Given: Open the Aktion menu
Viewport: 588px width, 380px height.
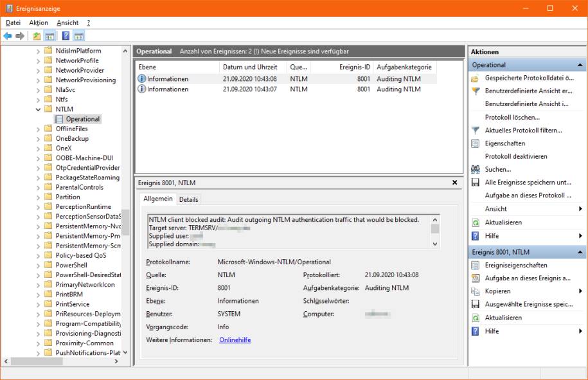Looking at the screenshot, I should click(x=39, y=23).
